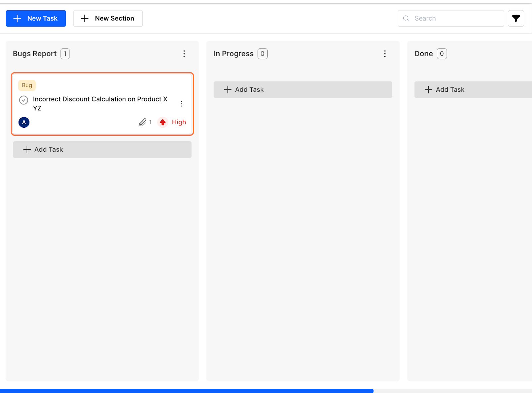Create a New Section

(108, 18)
